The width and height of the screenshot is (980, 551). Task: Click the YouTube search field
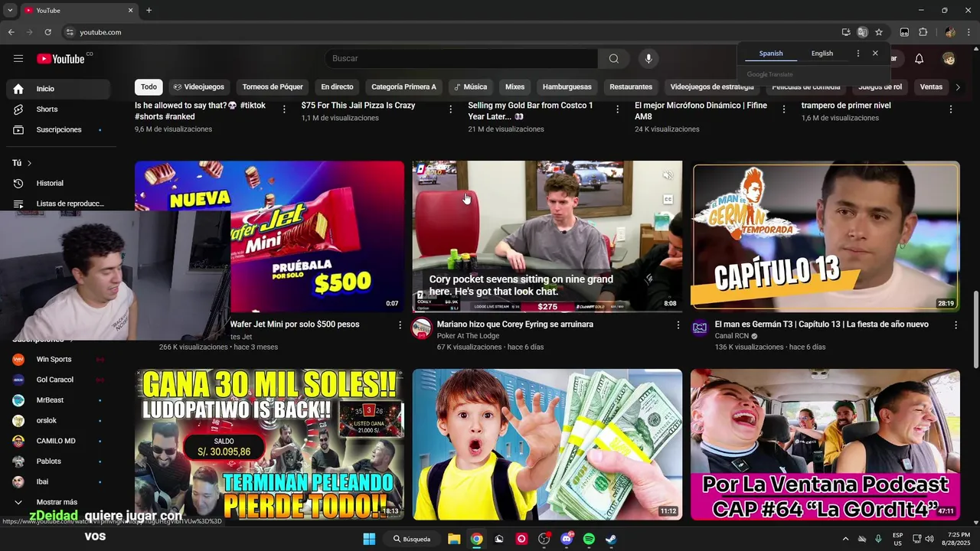[461, 59]
